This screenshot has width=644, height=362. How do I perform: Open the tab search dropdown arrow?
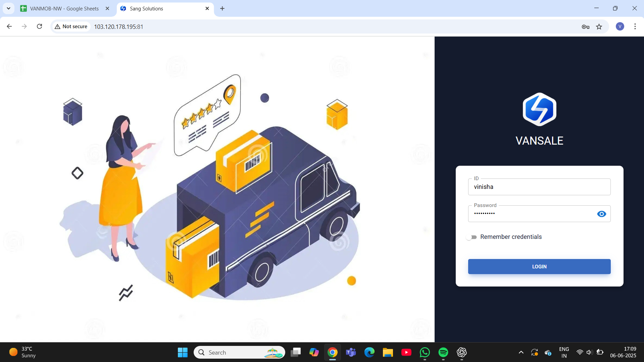pyautogui.click(x=8, y=8)
